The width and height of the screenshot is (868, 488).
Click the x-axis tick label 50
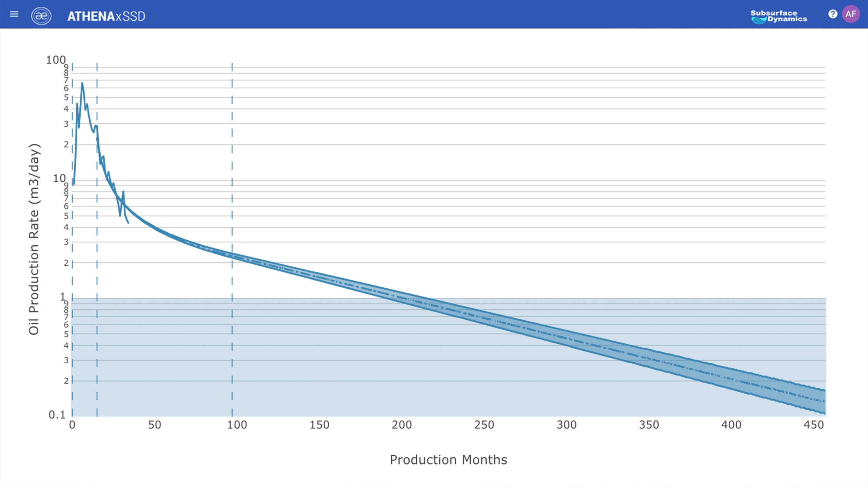[x=155, y=425]
